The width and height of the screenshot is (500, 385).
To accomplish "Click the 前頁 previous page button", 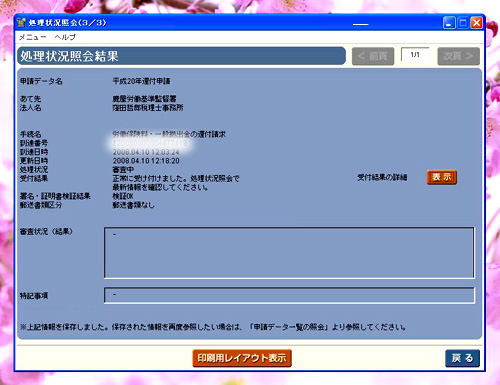I will click(x=373, y=56).
